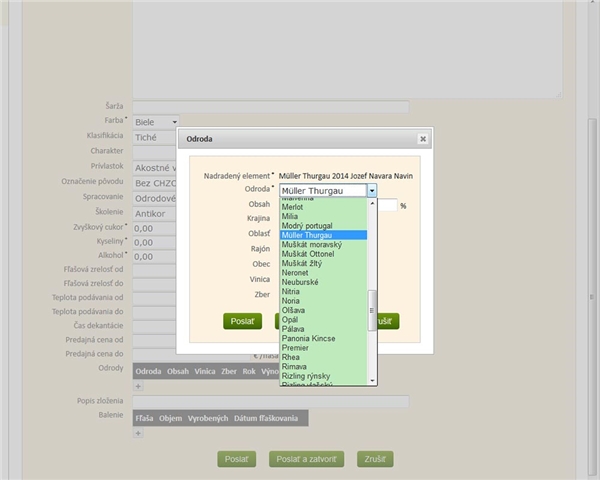Add a row to Balenie table
The height and width of the screenshot is (480, 600).
click(x=138, y=433)
